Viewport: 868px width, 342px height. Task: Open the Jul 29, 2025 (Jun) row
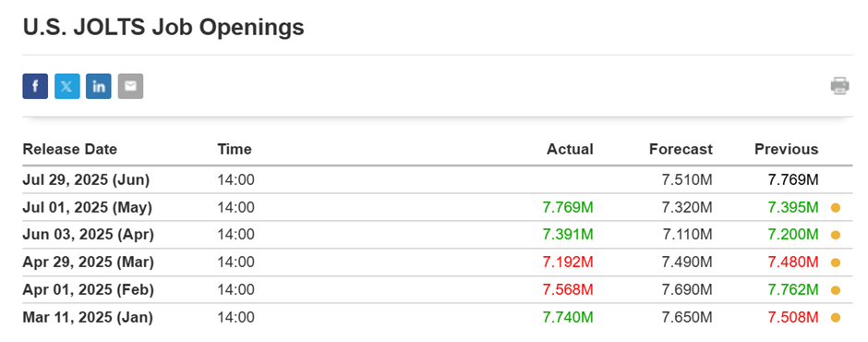pos(438,179)
